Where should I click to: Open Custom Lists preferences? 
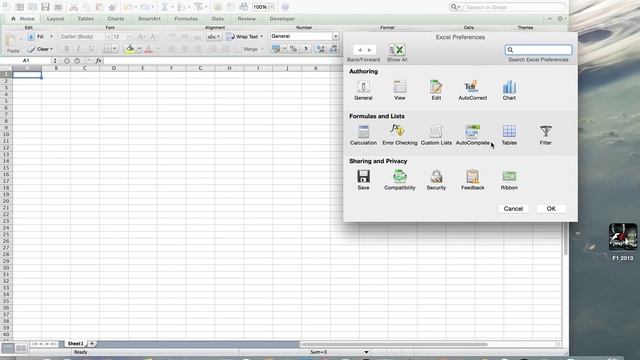click(x=436, y=135)
